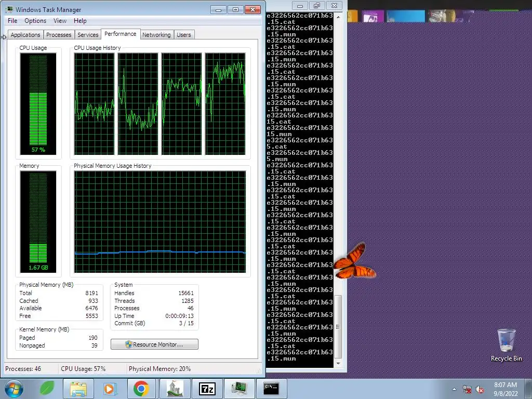Screen dimensions: 532x399
Task: Click the Physical Memory Usage History graph
Action: point(160,221)
